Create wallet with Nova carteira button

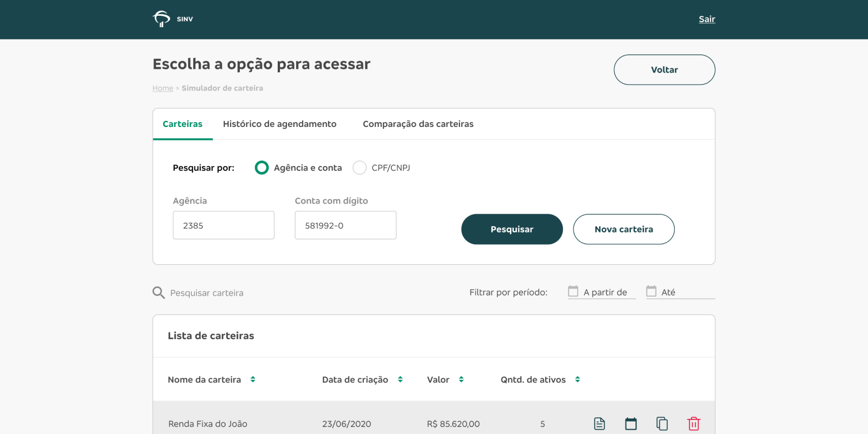pos(624,229)
